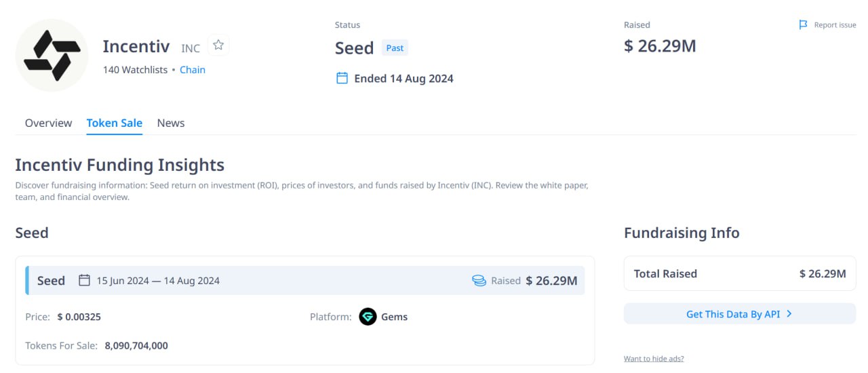This screenshot has height=373, width=868.
Task: Click the Report issue flag icon
Action: (803, 25)
